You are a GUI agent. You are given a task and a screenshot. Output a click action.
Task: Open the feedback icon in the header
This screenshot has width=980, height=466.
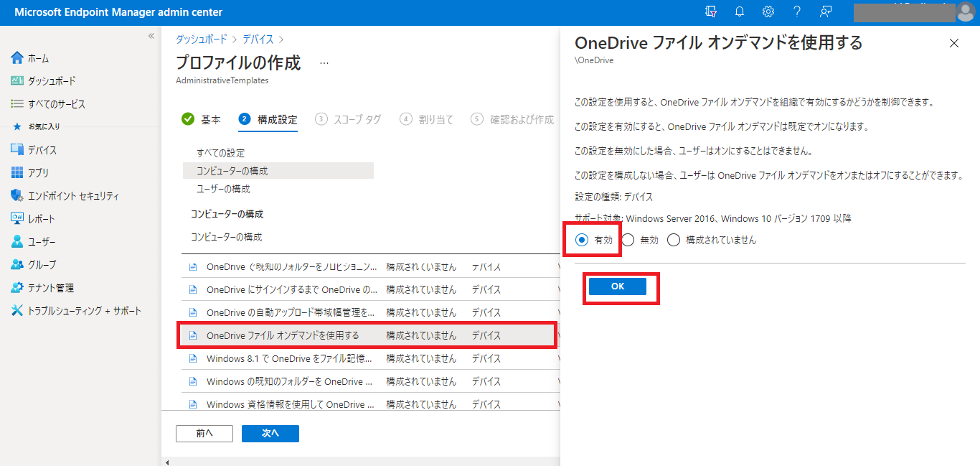tap(826, 11)
